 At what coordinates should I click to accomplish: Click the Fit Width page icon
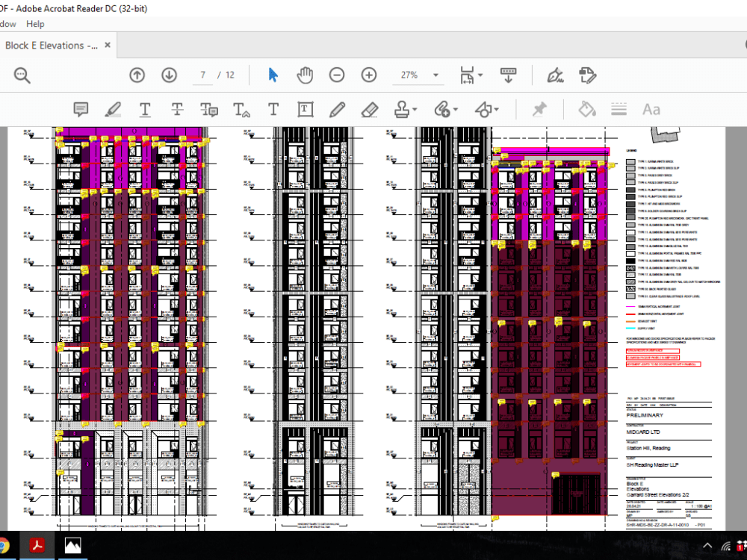click(468, 75)
